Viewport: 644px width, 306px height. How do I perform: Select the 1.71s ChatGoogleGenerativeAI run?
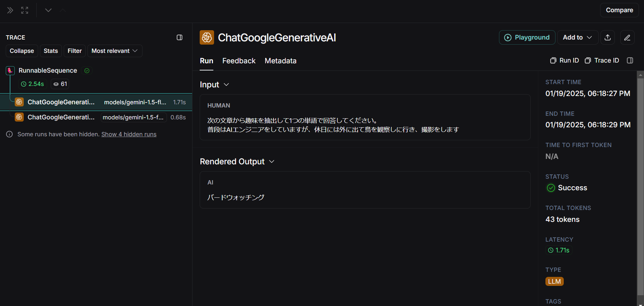(x=96, y=102)
